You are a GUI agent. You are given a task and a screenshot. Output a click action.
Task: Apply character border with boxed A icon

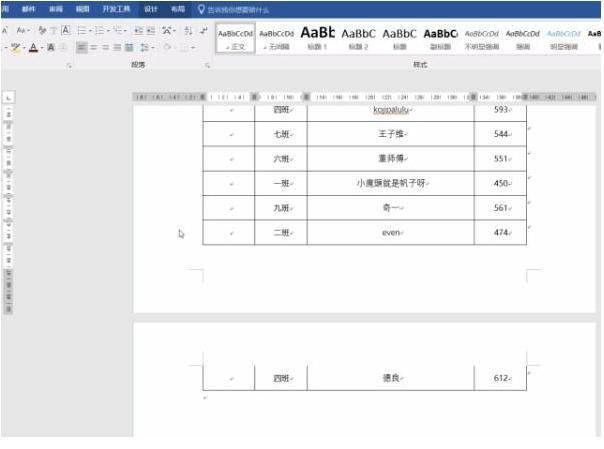click(x=66, y=30)
